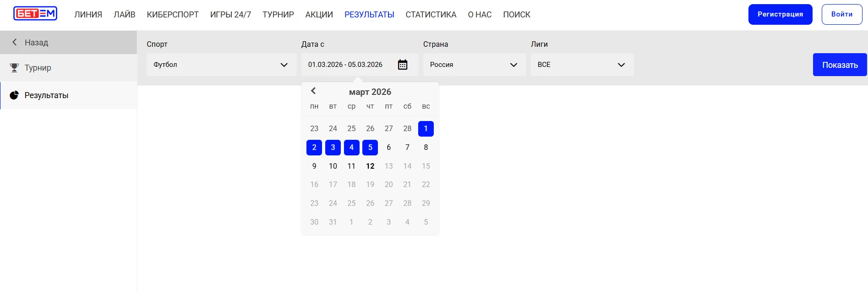
Task: Click the Регистрация button
Action: 780,14
